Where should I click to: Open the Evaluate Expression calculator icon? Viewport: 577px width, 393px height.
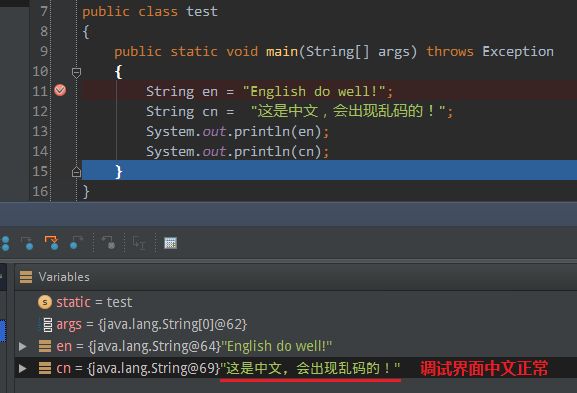click(x=170, y=243)
